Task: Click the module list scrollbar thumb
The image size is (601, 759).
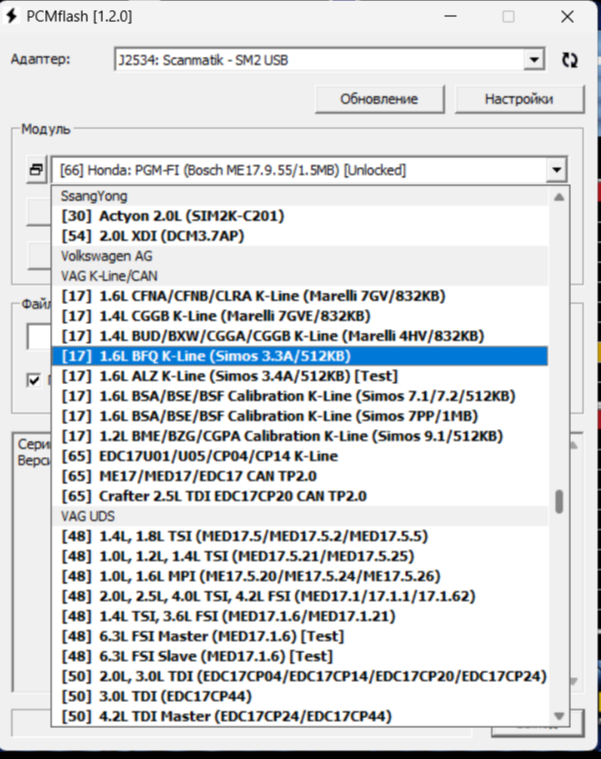Action: coord(558,500)
